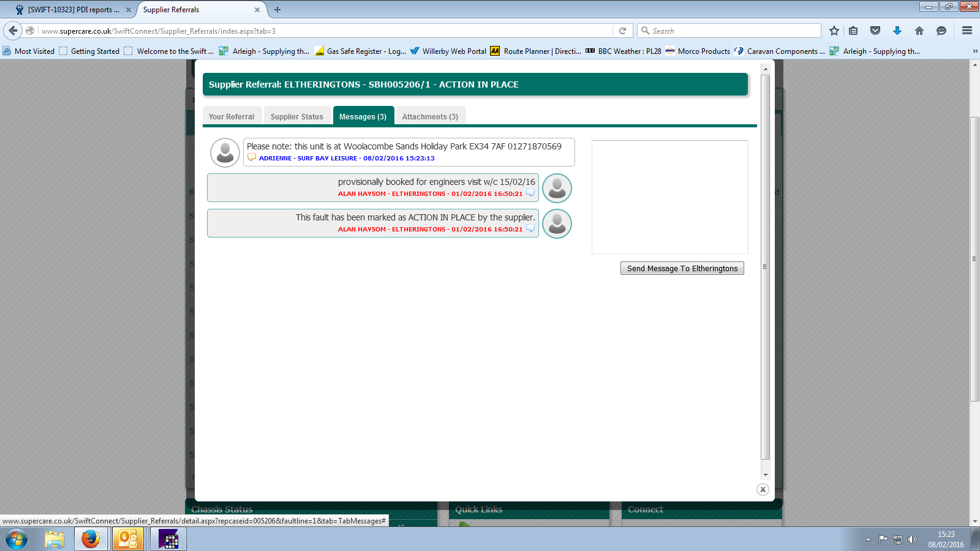Open the Firefox Hello chat icon
The height and width of the screenshot is (551, 980).
click(x=941, y=31)
